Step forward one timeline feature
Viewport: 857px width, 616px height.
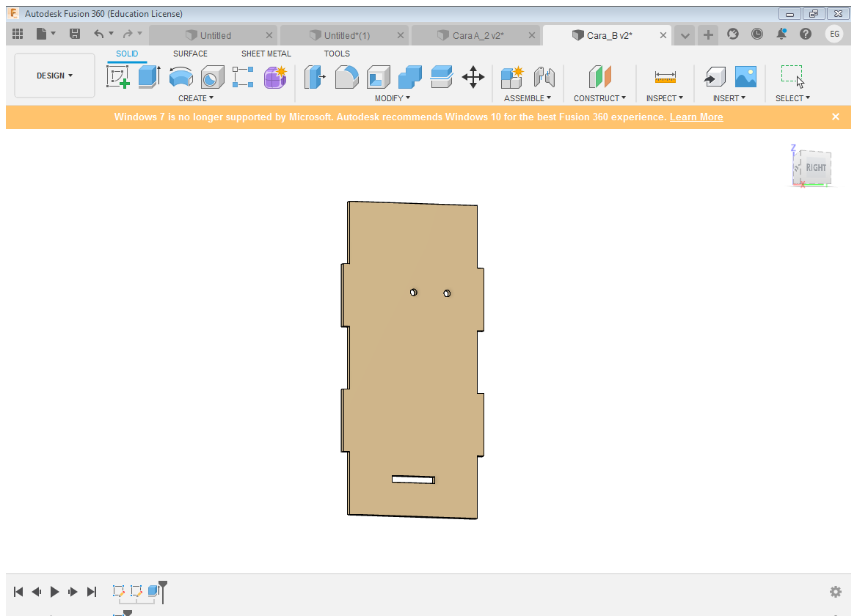(x=73, y=591)
